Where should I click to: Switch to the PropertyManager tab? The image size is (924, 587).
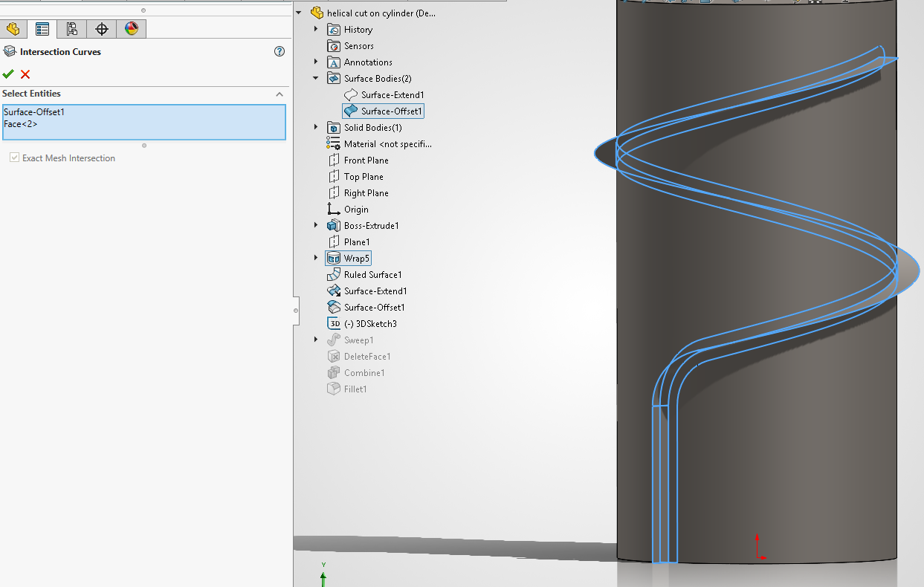(x=42, y=29)
